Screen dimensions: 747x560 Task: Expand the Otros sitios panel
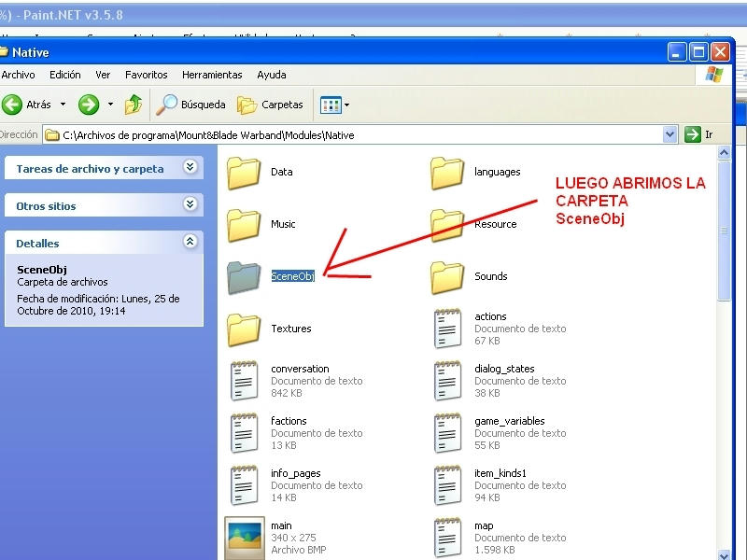point(190,205)
